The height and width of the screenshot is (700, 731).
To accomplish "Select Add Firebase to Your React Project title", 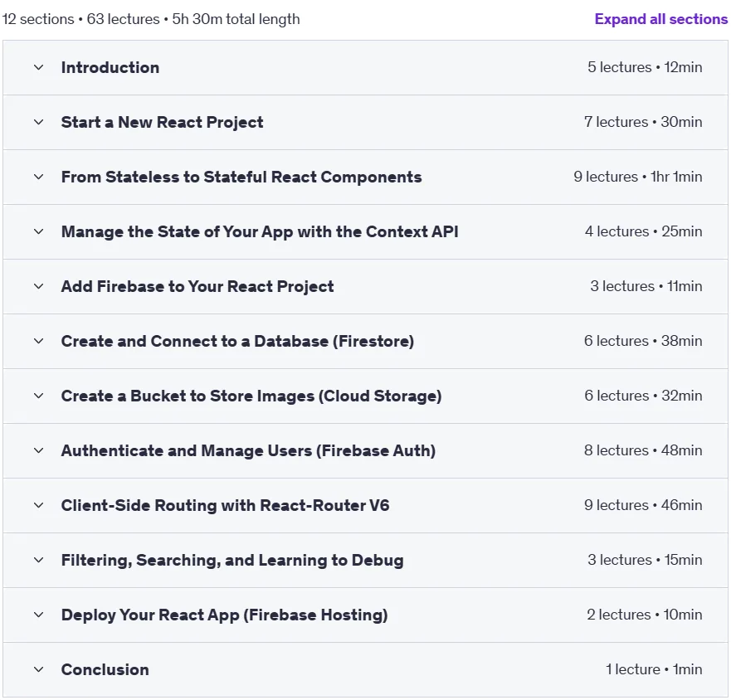I will click(x=197, y=286).
